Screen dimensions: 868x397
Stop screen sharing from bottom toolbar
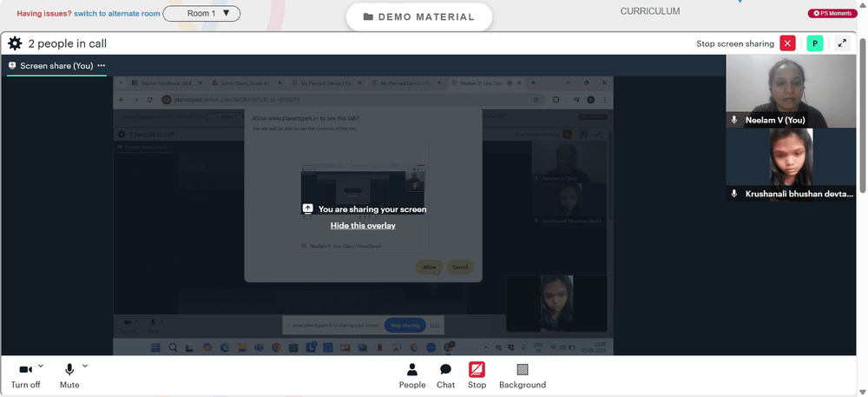(x=477, y=376)
